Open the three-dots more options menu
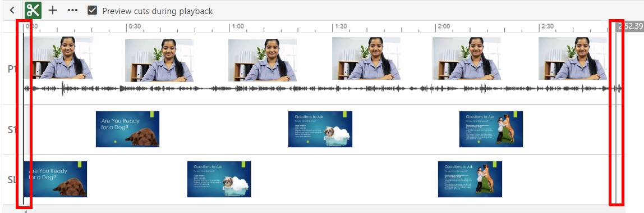The width and height of the screenshot is (644, 213). (x=72, y=10)
